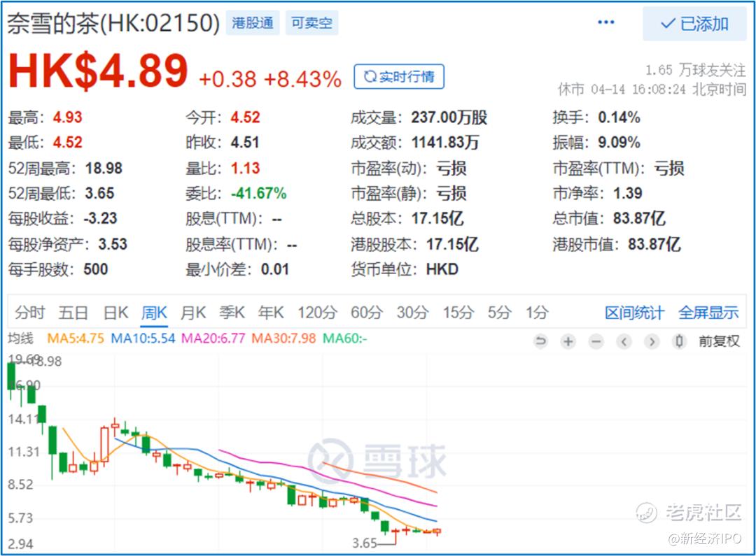Switch to the 分时 chart tab
The image size is (756, 556).
click(30, 313)
